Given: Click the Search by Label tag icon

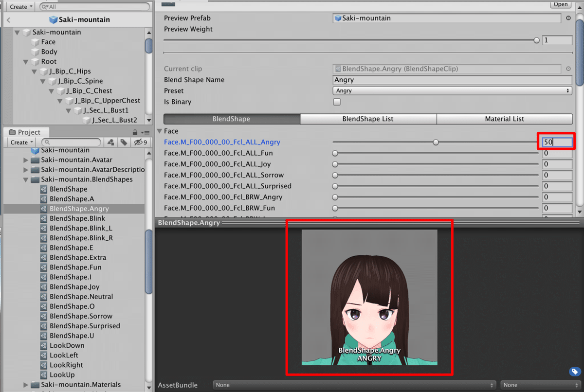Looking at the screenshot, I should click(x=124, y=142).
